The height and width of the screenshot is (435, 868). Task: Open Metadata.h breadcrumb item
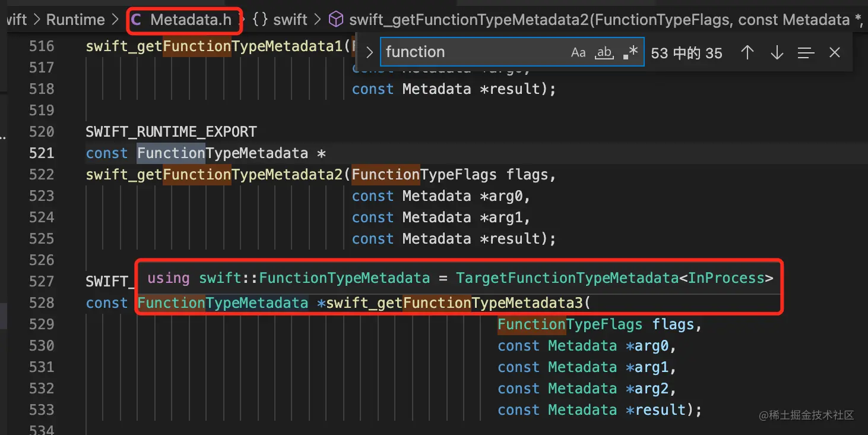coord(191,20)
